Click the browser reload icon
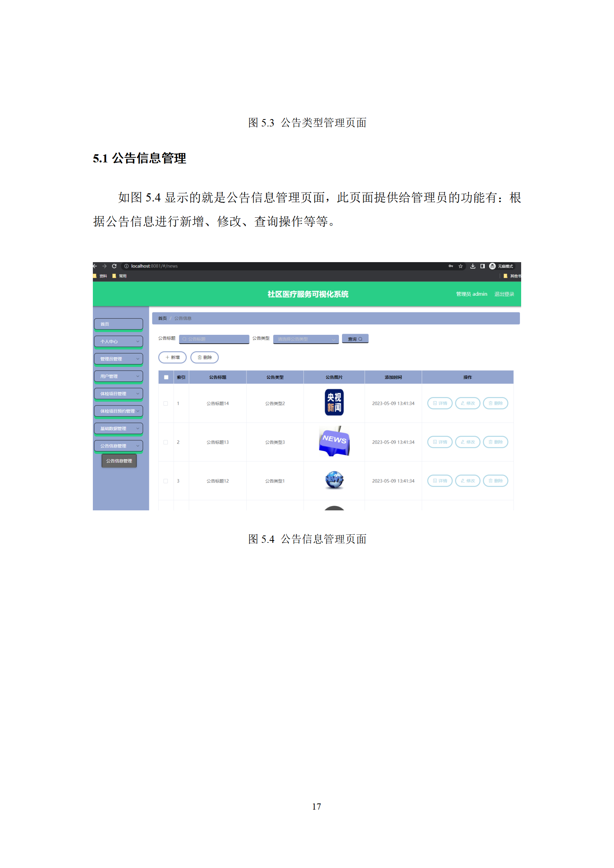 point(114,266)
